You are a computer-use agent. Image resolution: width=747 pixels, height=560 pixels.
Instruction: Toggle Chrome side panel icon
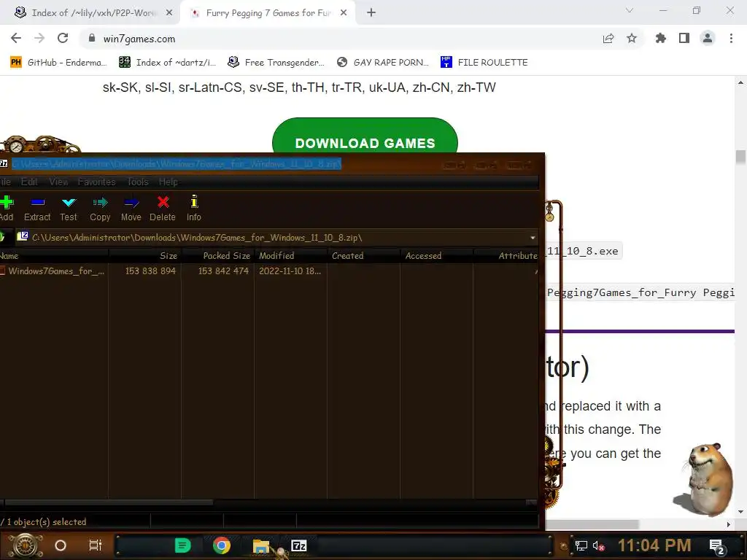[x=684, y=38]
